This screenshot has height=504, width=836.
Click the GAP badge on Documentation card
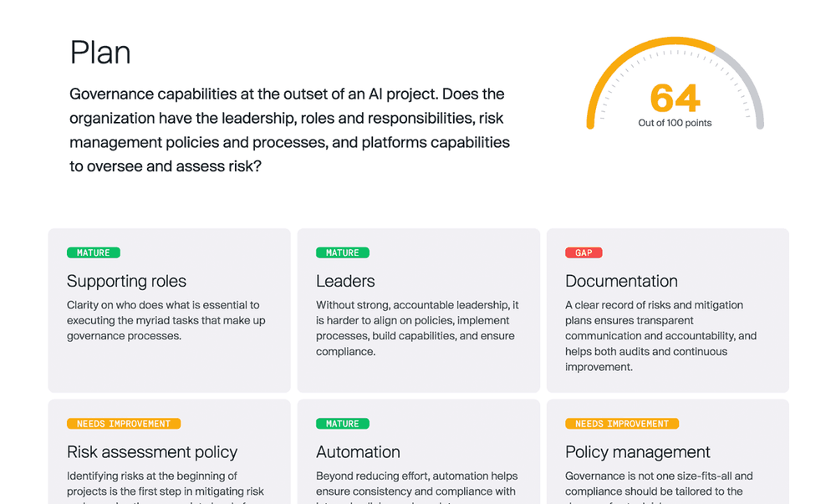(x=584, y=252)
